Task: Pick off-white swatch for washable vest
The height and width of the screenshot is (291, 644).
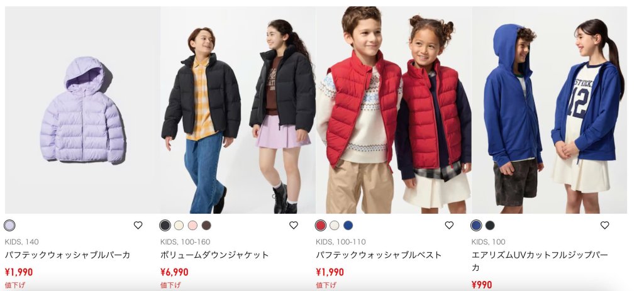Action: point(335,226)
